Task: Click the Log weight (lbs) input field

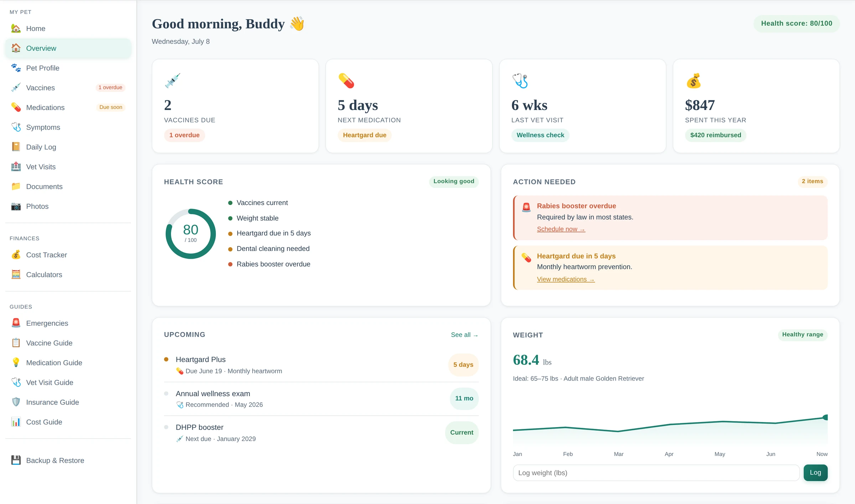Action: pos(656,473)
